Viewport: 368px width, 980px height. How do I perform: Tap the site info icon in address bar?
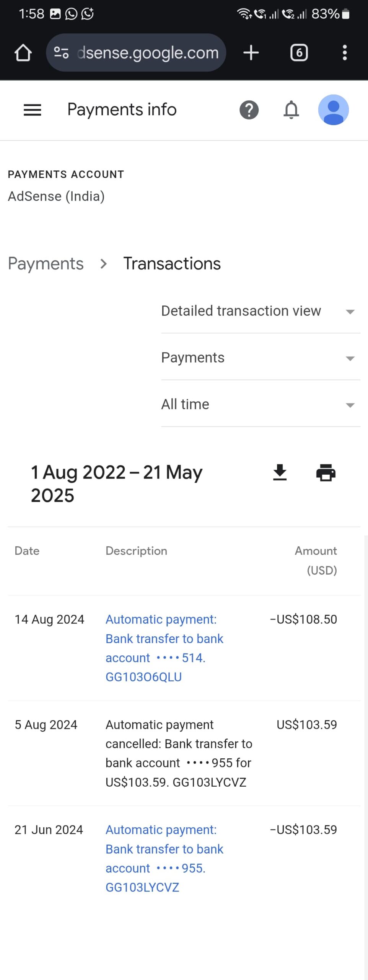click(61, 52)
